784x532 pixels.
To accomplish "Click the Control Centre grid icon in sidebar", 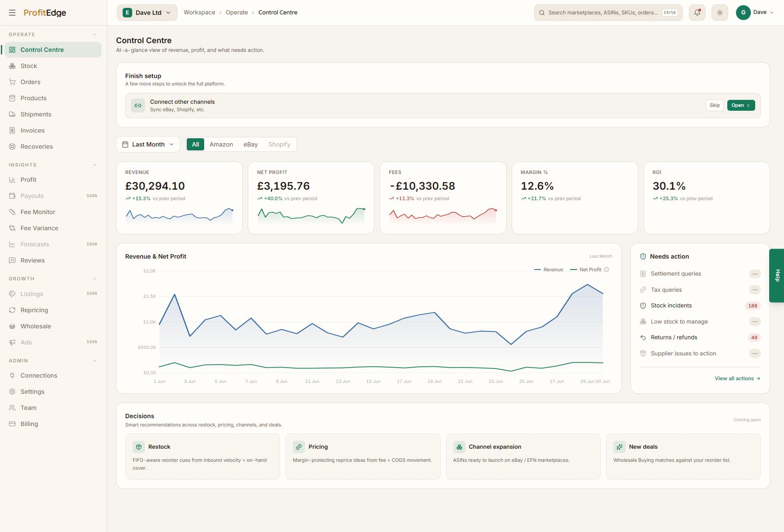I will point(12,50).
